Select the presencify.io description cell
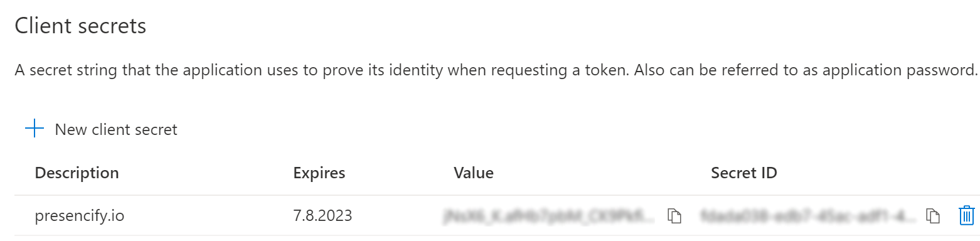This screenshot has height=241, width=980. click(79, 217)
